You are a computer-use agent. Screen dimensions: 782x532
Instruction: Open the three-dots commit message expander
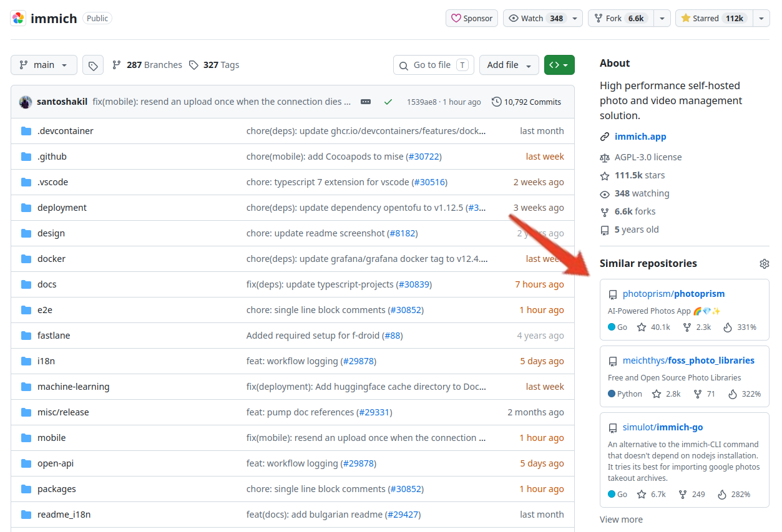coord(366,102)
